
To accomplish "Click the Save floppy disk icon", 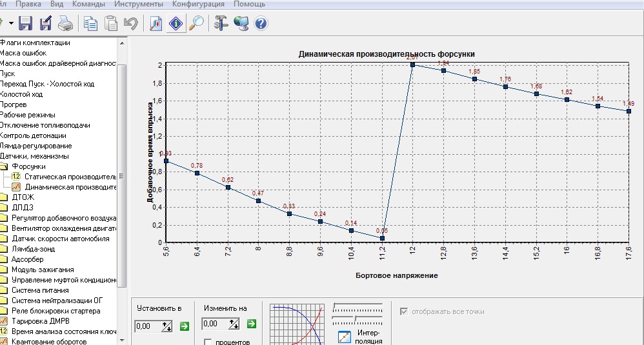I will pos(25,24).
